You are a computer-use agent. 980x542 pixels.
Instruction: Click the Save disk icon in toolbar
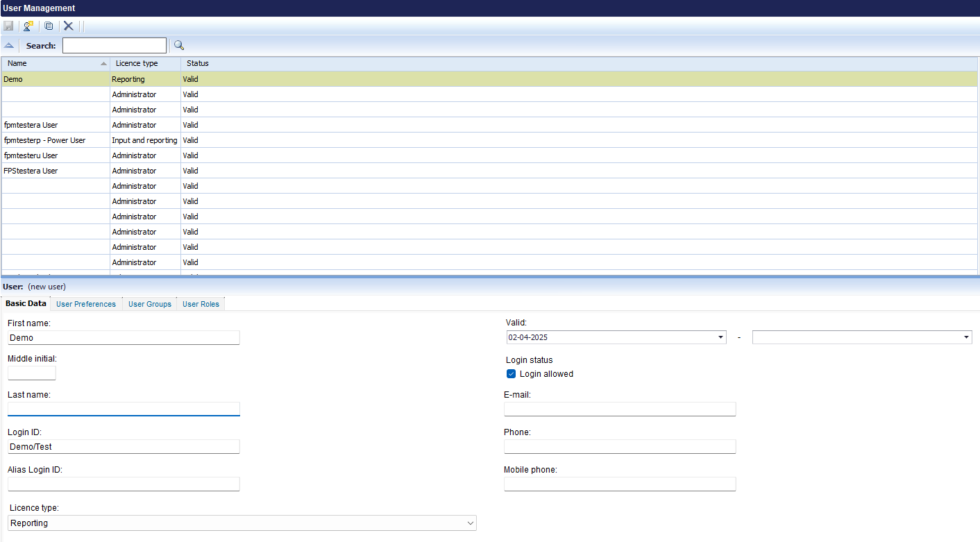[x=8, y=26]
